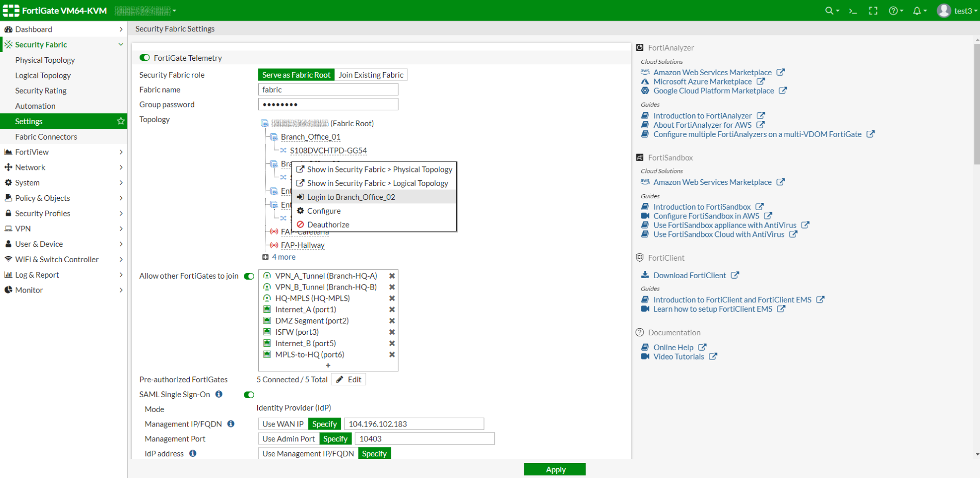Remove MPLS-to-HQ (port6) with its X
The height and width of the screenshot is (478, 980).
392,355
